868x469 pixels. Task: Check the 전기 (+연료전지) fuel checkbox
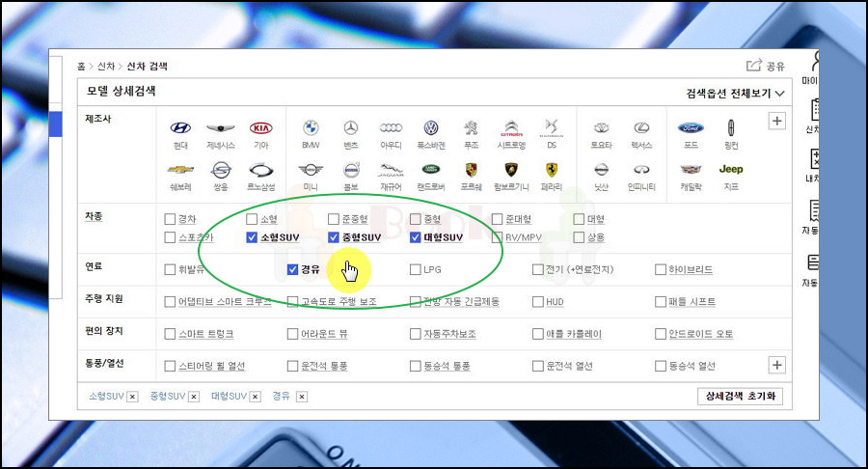537,269
